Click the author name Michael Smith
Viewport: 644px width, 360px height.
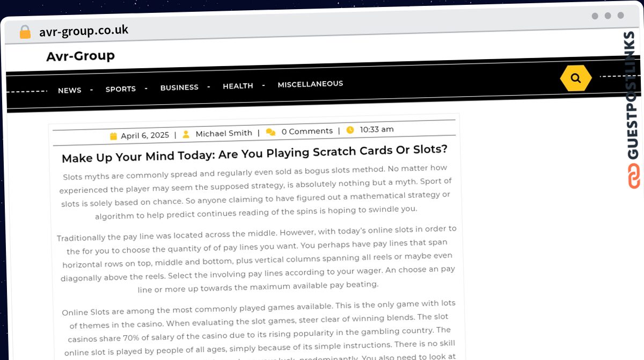tap(224, 133)
